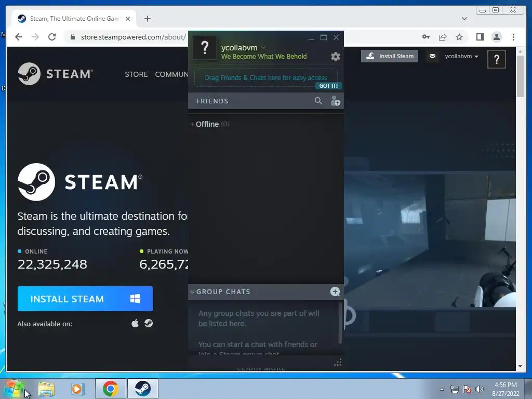The image size is (532, 399).
Task: Open Action Center flag icon
Action: click(467, 389)
